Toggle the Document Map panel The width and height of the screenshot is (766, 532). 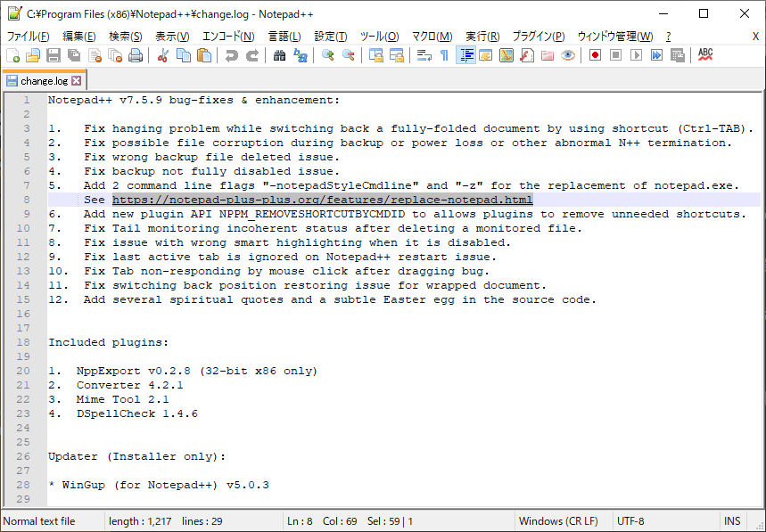click(x=505, y=54)
